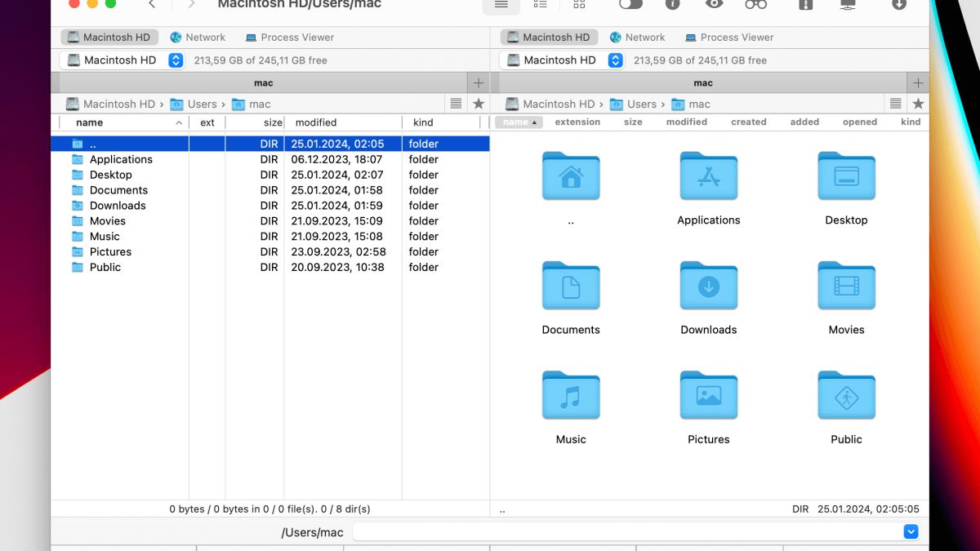Open search with the binoculars icon
This screenshot has width=980, height=551.
755,5
